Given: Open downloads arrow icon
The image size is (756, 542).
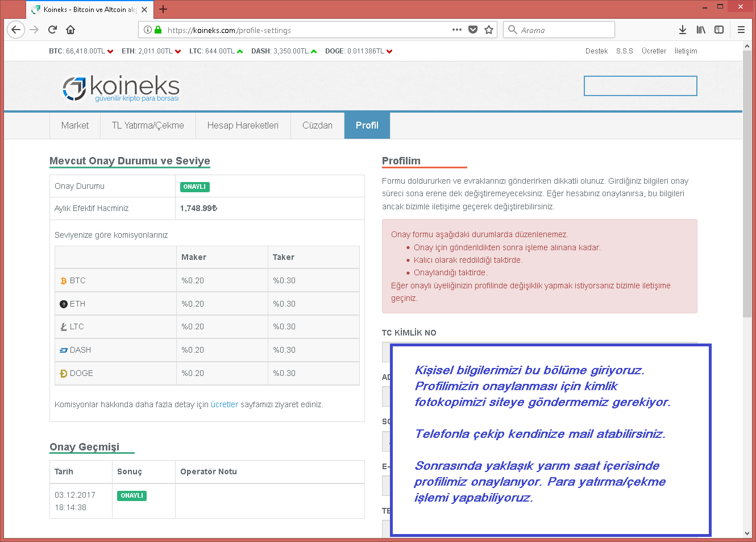Looking at the screenshot, I should pyautogui.click(x=683, y=30).
